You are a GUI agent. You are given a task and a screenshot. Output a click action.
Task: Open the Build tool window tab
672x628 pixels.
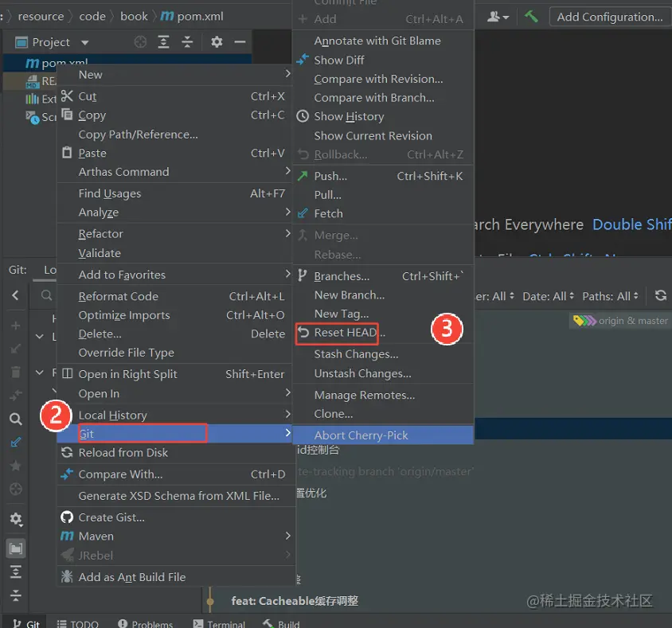pos(281,623)
